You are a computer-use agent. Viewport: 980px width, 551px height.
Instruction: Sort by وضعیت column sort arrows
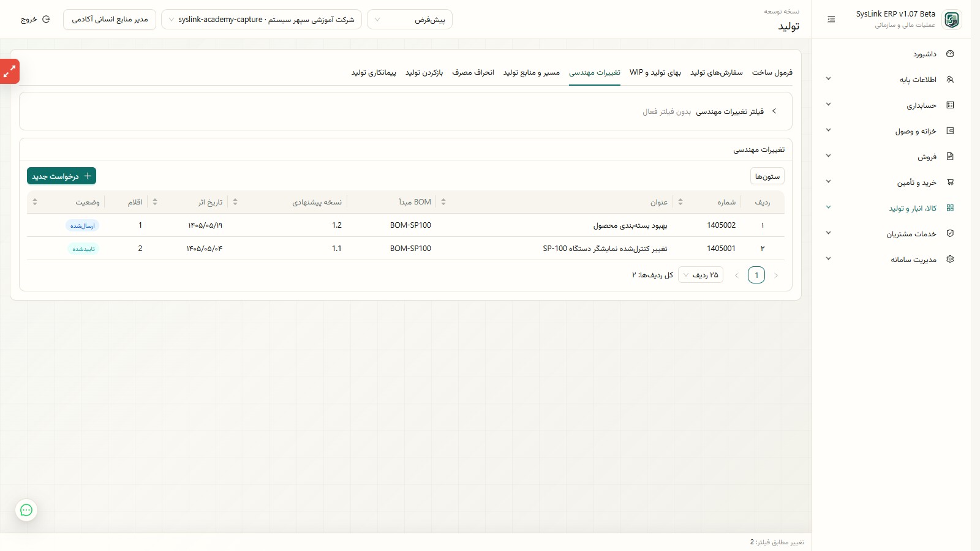click(x=35, y=202)
